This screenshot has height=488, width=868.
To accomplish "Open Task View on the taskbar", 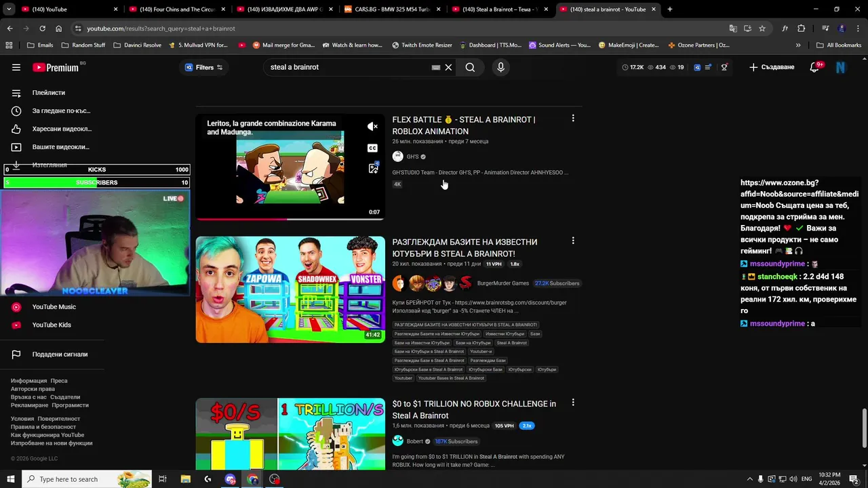I will [163, 479].
